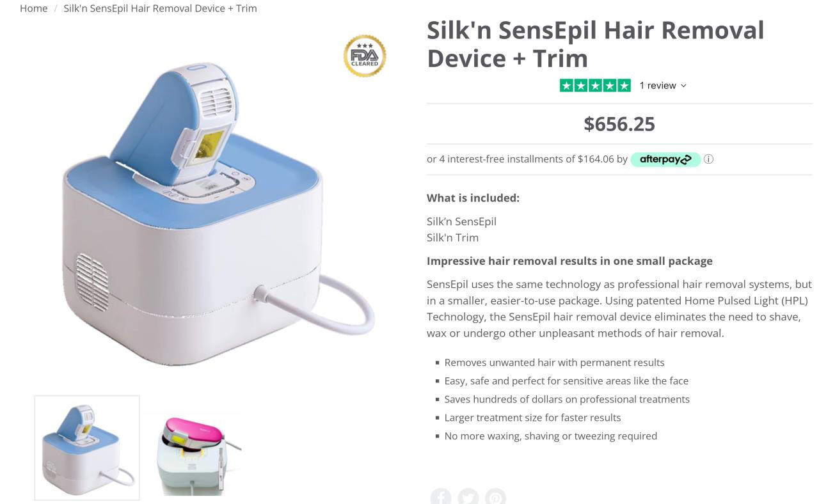
Task: Share on Twitter icon
Action: (x=468, y=496)
